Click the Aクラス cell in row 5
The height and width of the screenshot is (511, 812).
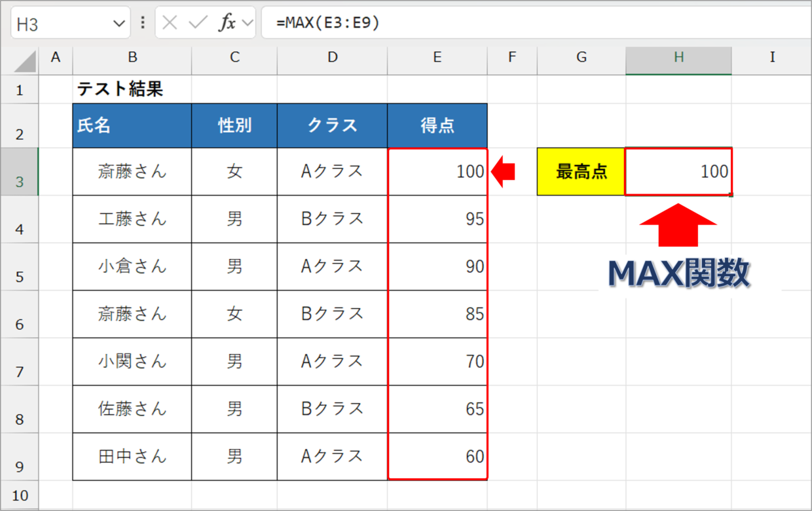coord(333,267)
